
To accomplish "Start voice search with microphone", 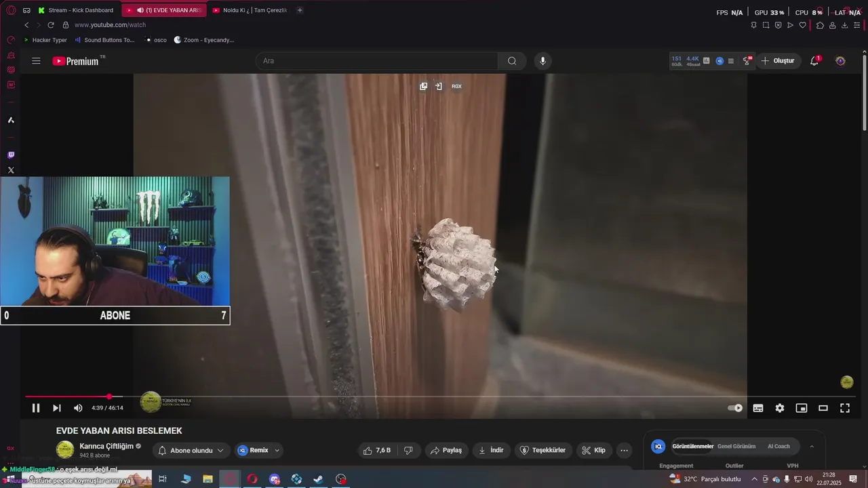I will 542,61.
